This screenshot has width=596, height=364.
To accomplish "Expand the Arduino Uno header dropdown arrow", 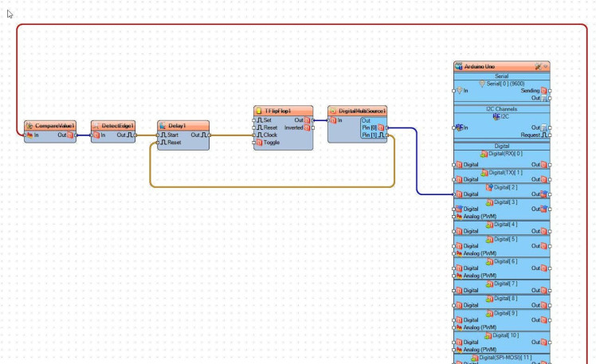I will coord(546,66).
